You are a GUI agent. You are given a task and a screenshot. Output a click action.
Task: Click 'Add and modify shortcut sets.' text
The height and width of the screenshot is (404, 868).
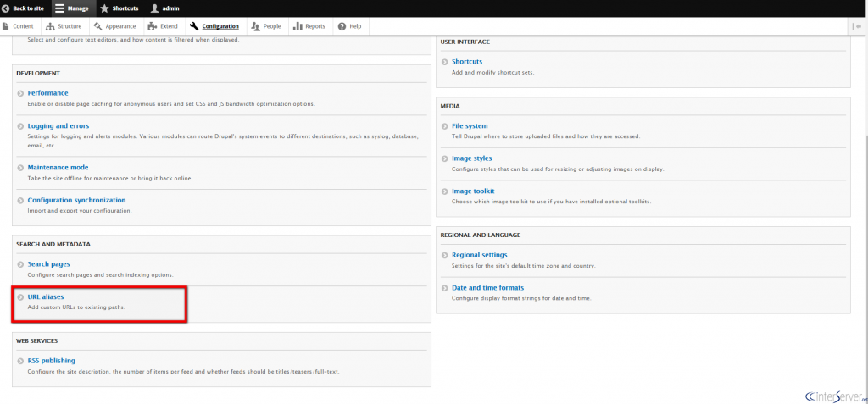coord(493,73)
